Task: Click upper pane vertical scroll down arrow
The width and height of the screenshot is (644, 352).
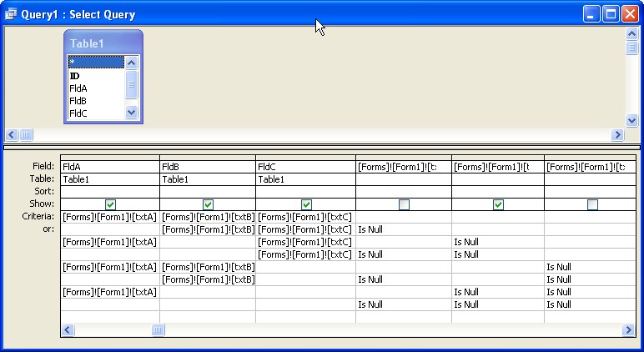Action: coord(631,120)
